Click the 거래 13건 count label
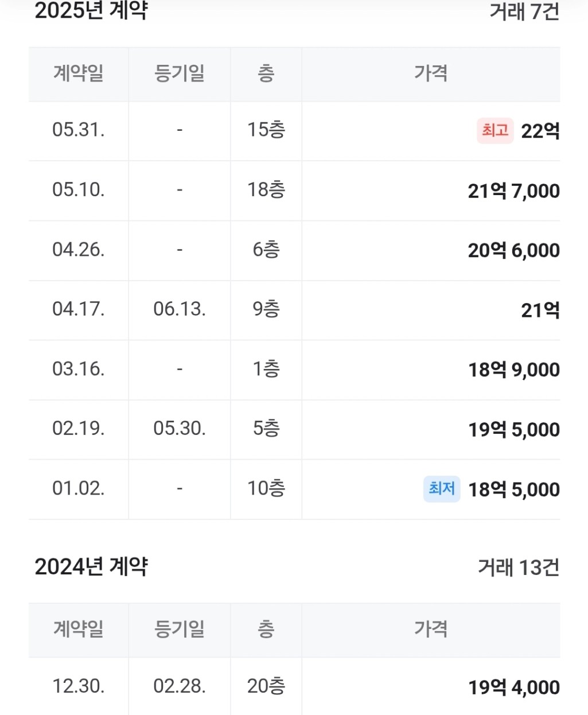Image resolution: width=588 pixels, height=715 pixels. [x=519, y=568]
